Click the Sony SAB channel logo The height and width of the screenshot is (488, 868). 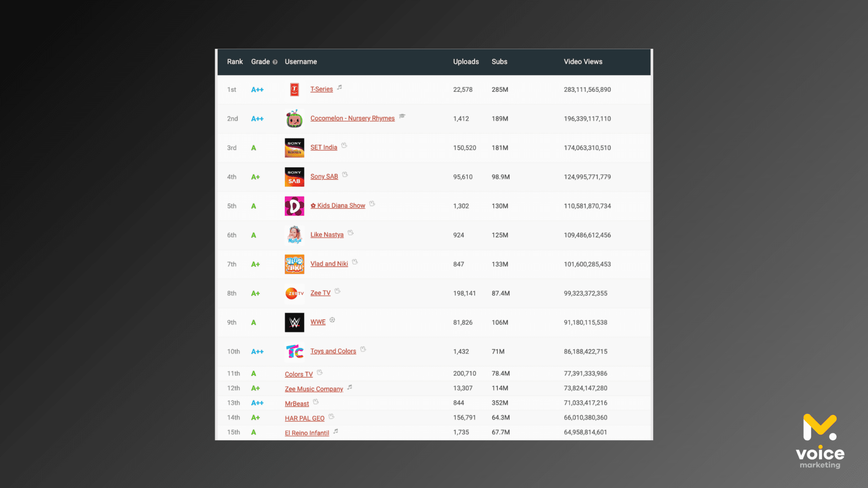pyautogui.click(x=294, y=177)
